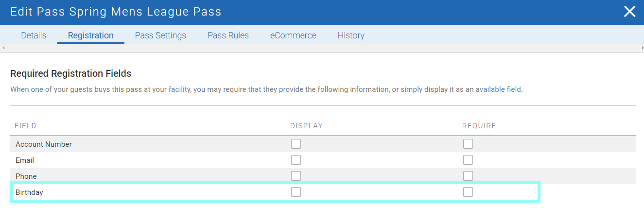Screen dimensions: 644x208
Task: Toggle Display checkbox for Phone
Action: click(296, 176)
